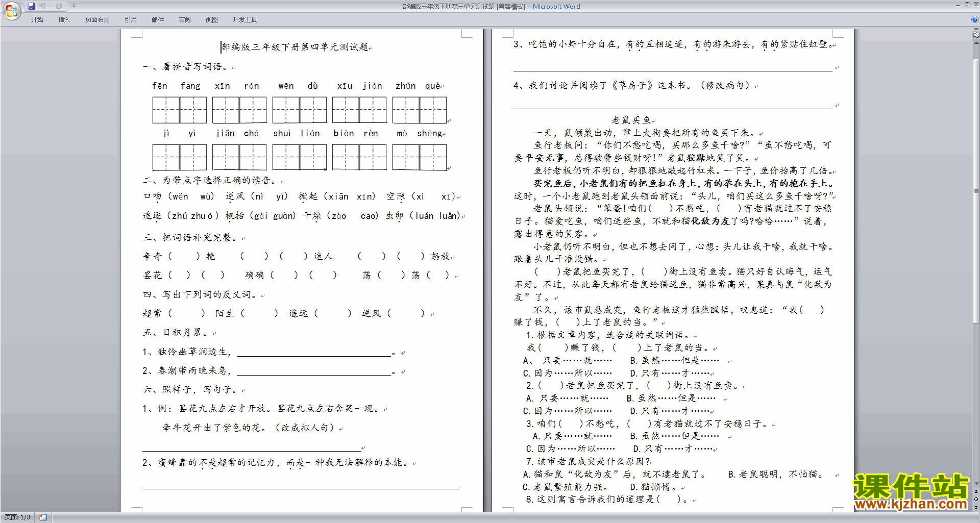Image resolution: width=980 pixels, height=523 pixels.
Task: Click the writing grid under zhǔn què
Action: 420,110
